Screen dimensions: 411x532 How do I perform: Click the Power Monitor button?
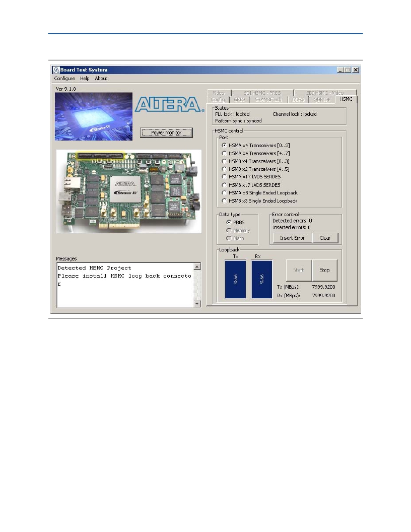[x=166, y=132]
